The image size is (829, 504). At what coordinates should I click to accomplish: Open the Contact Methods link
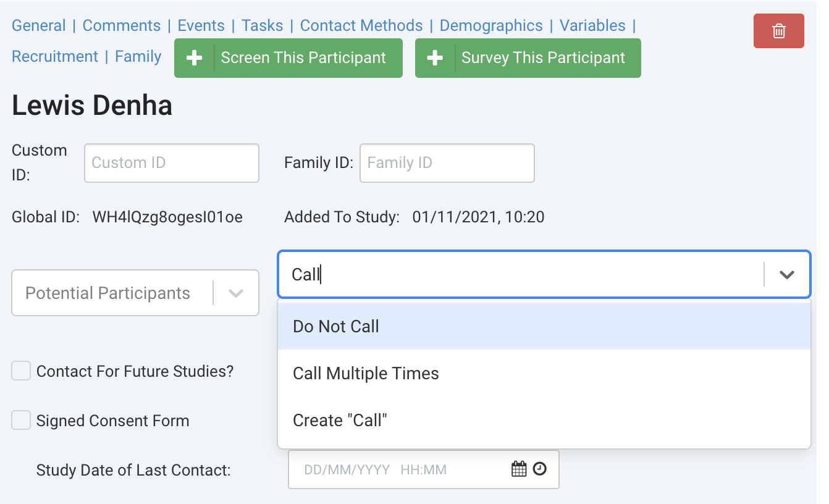[361, 26]
